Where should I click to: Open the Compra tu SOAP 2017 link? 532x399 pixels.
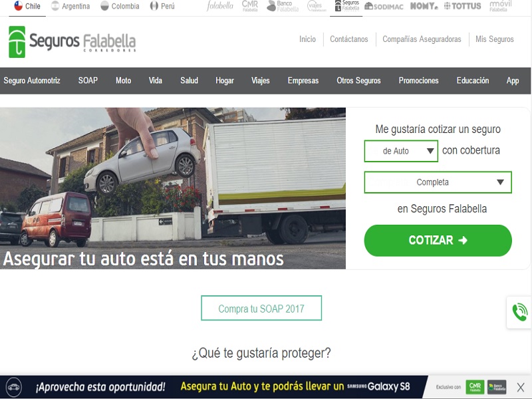pyautogui.click(x=261, y=308)
